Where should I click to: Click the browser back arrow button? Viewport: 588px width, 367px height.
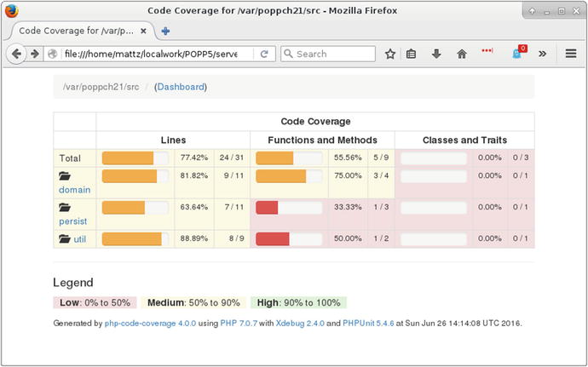(x=17, y=54)
